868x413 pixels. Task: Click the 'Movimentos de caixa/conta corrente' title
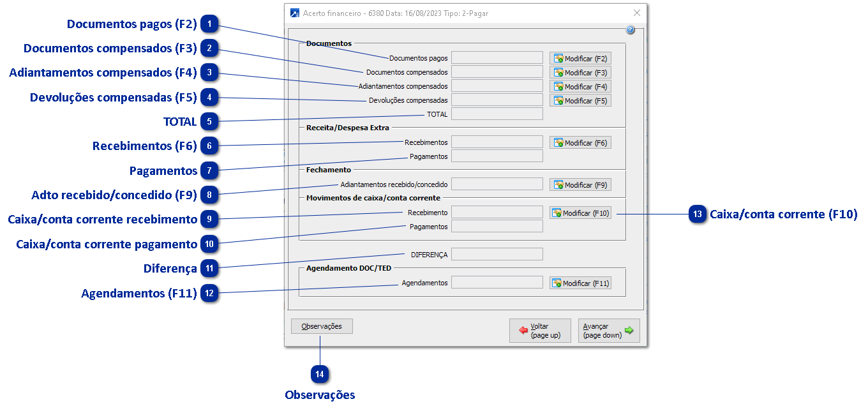pos(373,198)
